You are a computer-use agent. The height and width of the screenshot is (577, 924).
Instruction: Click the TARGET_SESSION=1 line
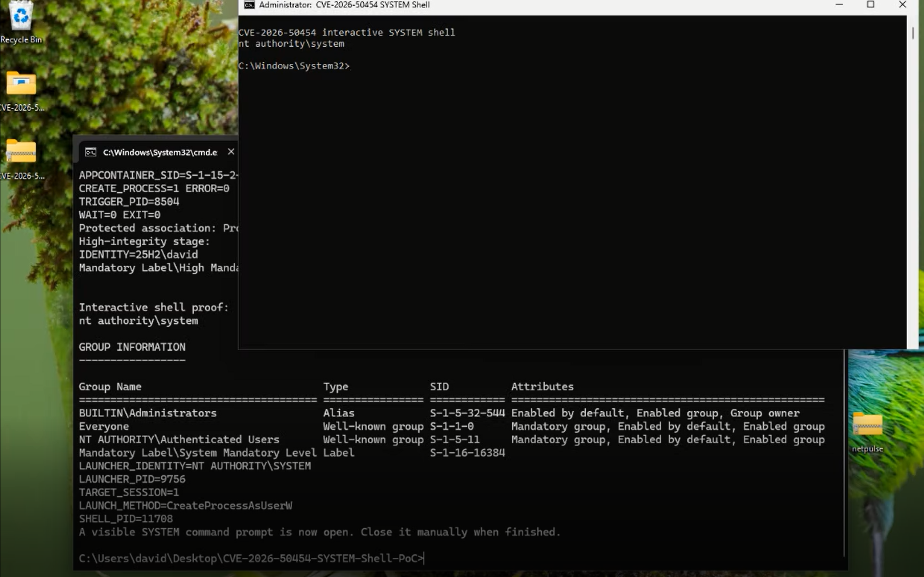coord(129,493)
